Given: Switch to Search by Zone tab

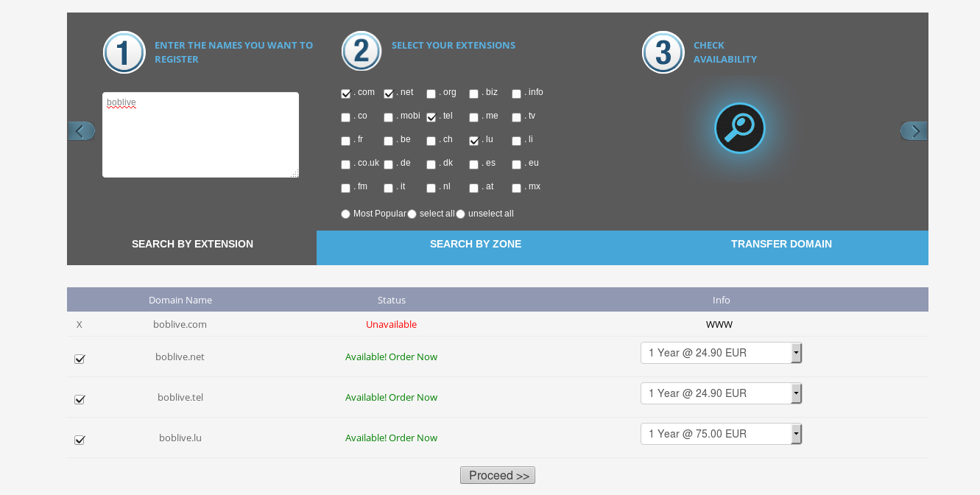Looking at the screenshot, I should 476,248.
